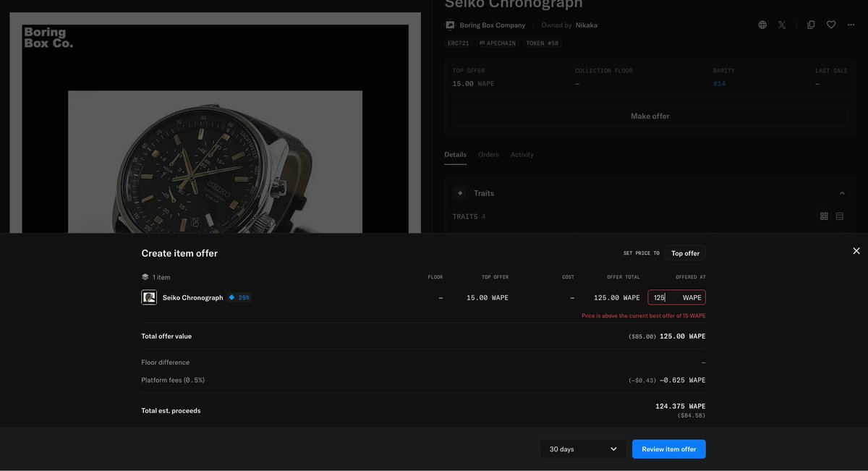The width and height of the screenshot is (868, 471).
Task: Click the Traits section diamond icon
Action: 460,193
